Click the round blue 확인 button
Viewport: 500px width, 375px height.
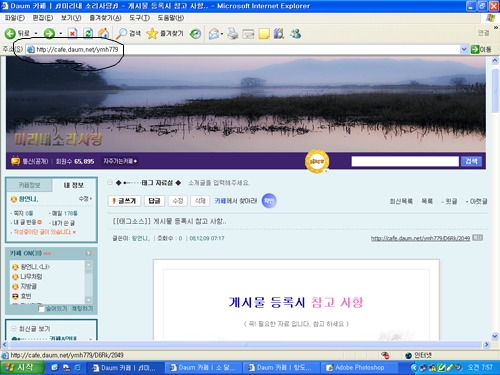click(x=269, y=201)
